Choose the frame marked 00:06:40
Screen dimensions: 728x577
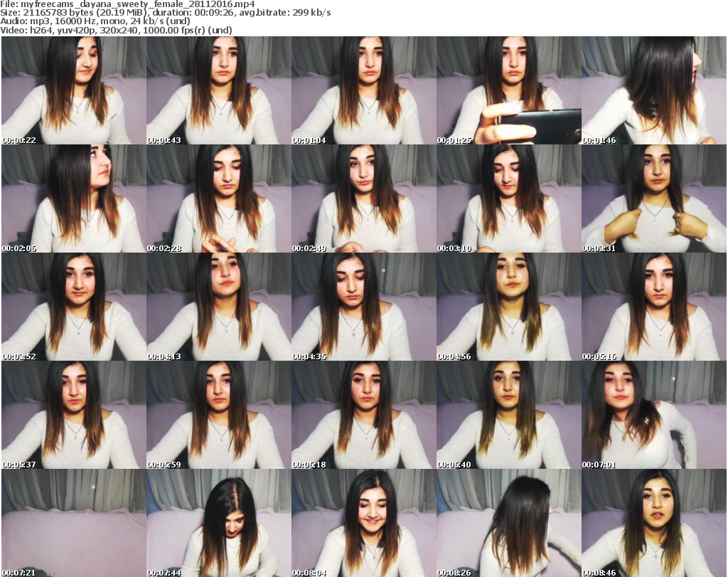click(509, 415)
